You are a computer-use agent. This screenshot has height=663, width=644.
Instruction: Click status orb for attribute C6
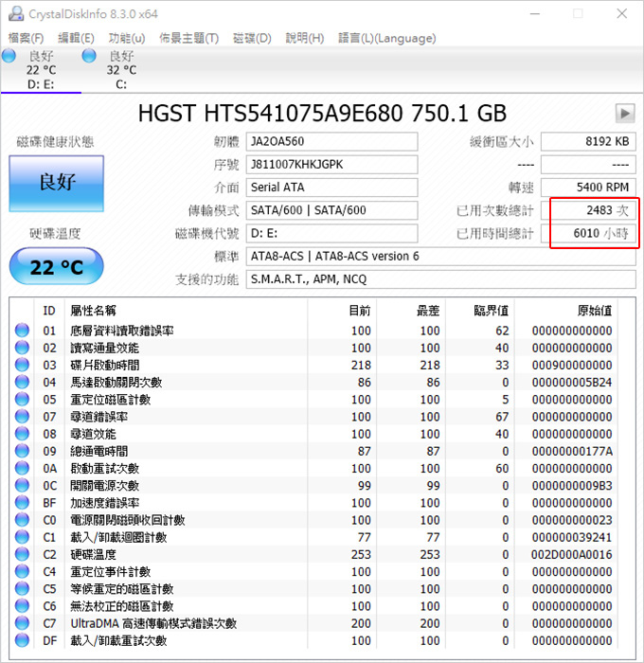pyautogui.click(x=22, y=606)
